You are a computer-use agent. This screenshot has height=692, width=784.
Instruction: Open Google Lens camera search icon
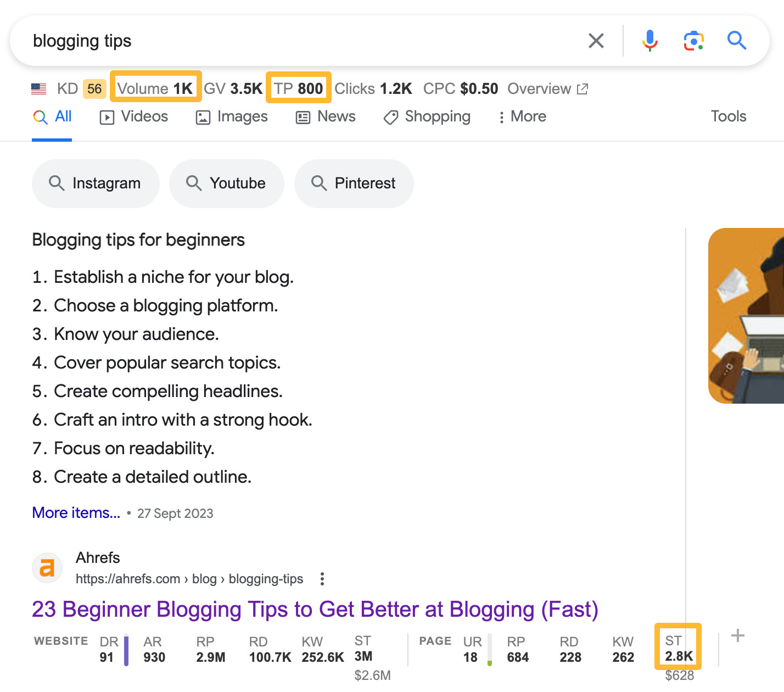point(693,40)
